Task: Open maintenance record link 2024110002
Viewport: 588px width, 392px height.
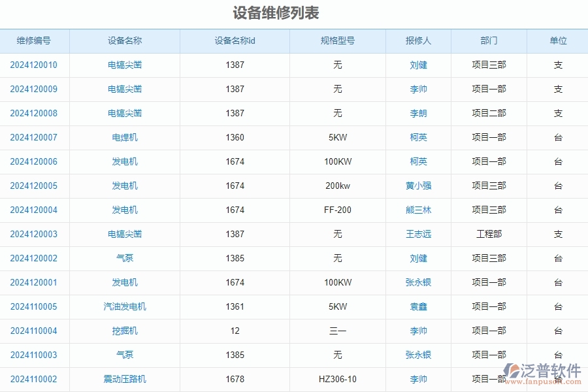Action: tap(35, 379)
